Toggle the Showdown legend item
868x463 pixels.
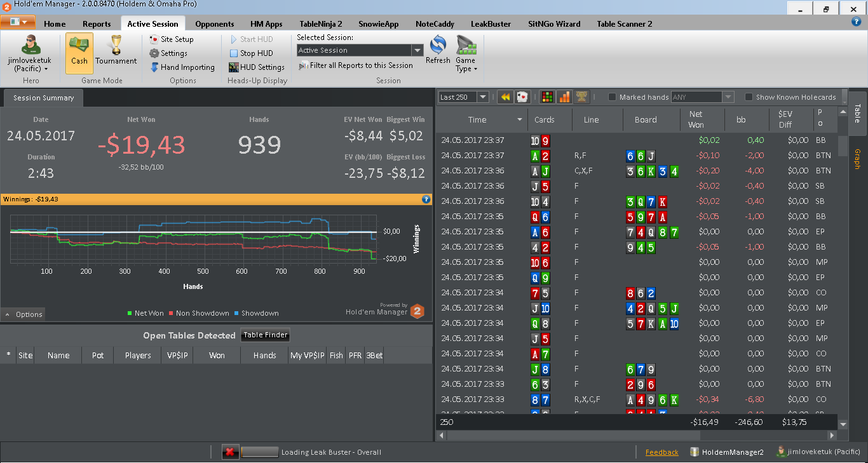[x=256, y=313]
